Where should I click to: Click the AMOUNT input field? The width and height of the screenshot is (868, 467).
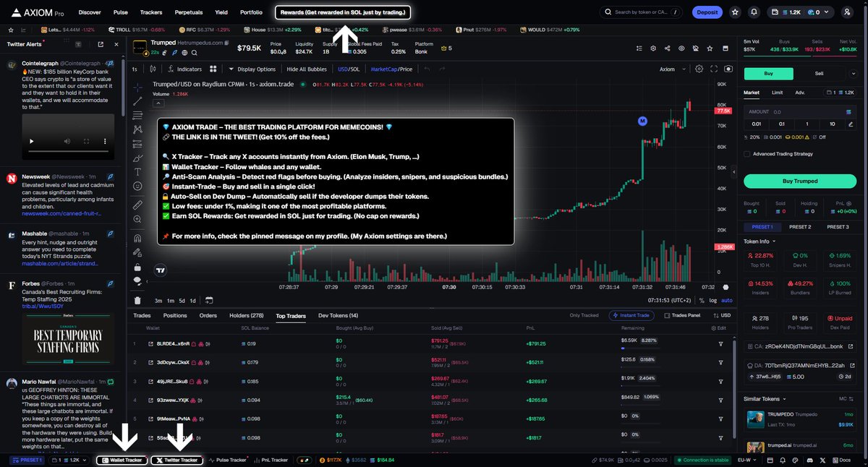click(x=801, y=112)
